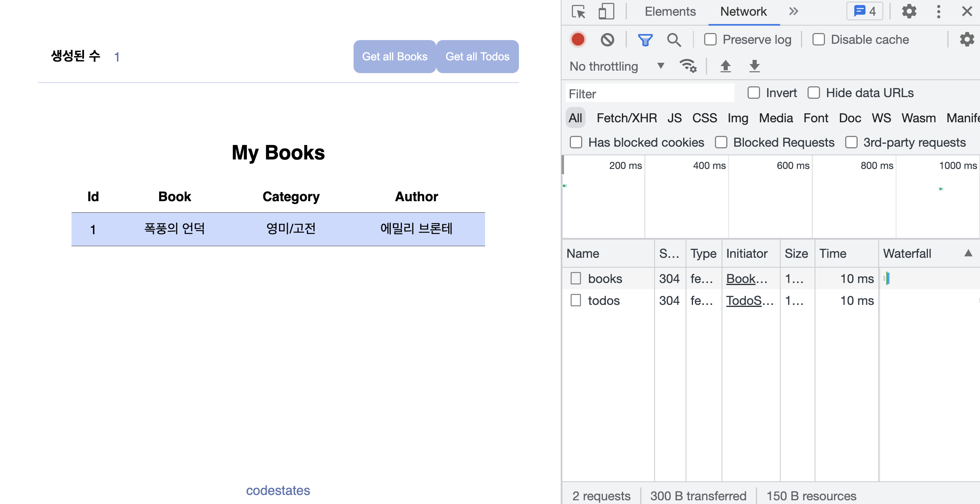
Task: Open the No throttling dropdown
Action: pyautogui.click(x=616, y=66)
